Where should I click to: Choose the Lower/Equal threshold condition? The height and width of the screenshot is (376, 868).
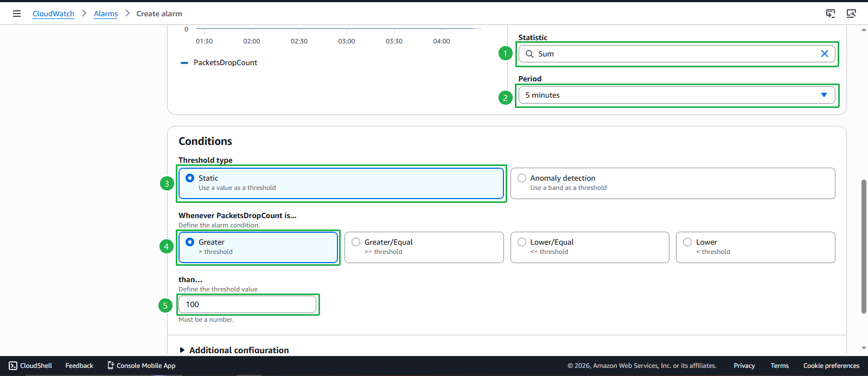click(x=590, y=247)
